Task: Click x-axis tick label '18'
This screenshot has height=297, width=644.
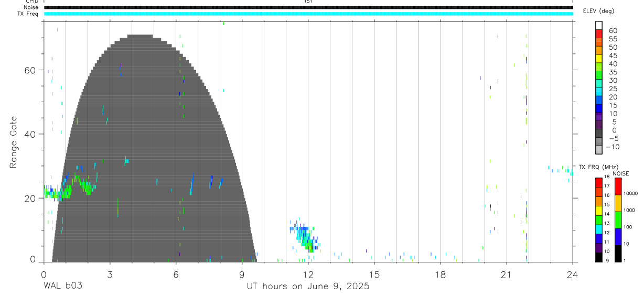Action: point(441,274)
